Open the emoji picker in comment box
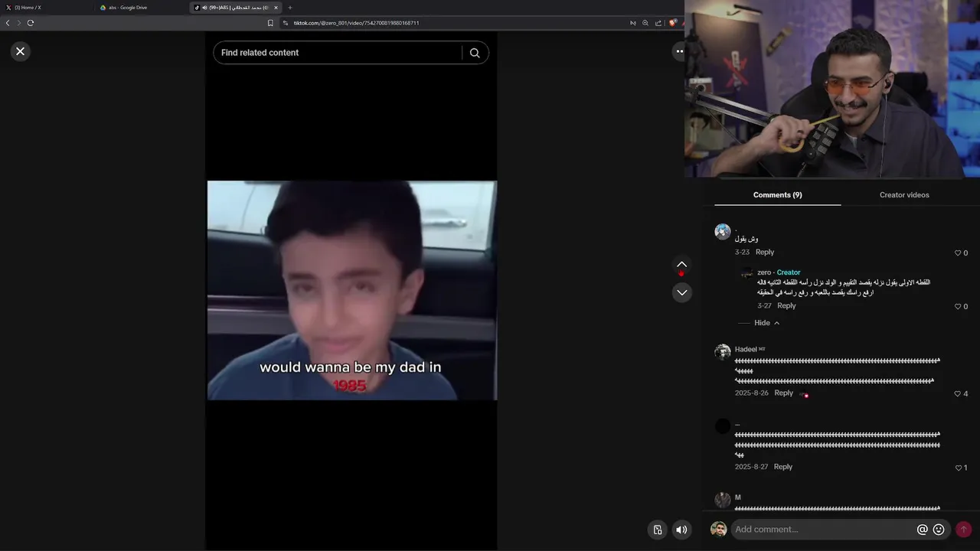The height and width of the screenshot is (551, 980). (939, 530)
